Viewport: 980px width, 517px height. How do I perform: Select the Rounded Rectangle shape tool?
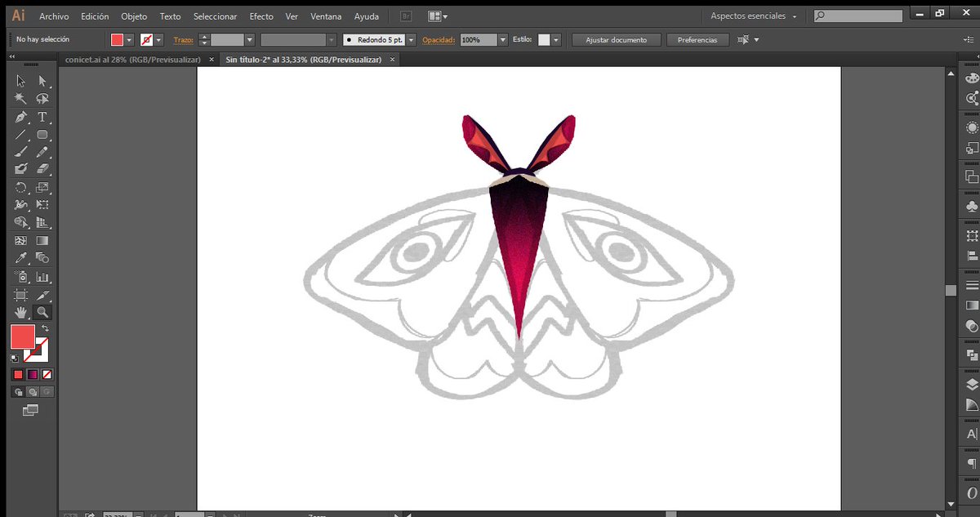(x=42, y=135)
